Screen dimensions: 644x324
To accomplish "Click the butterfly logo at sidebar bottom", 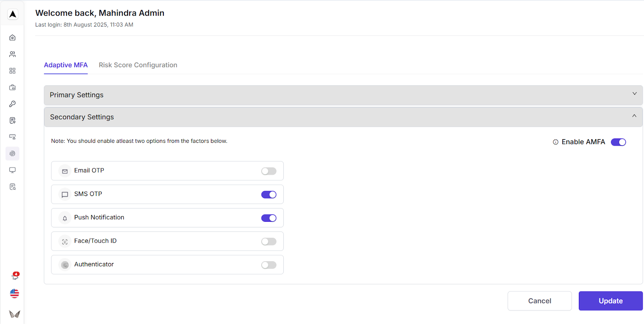I will (14, 314).
